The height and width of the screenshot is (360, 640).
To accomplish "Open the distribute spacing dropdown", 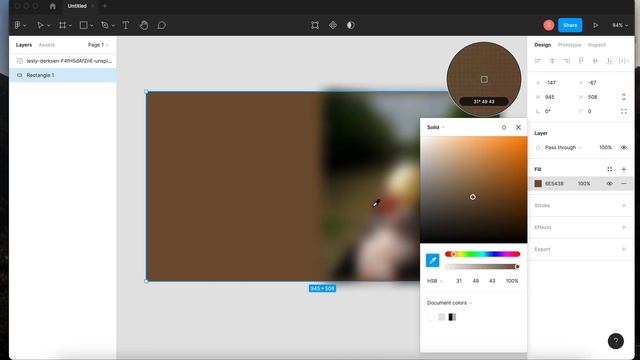I will [x=624, y=61].
